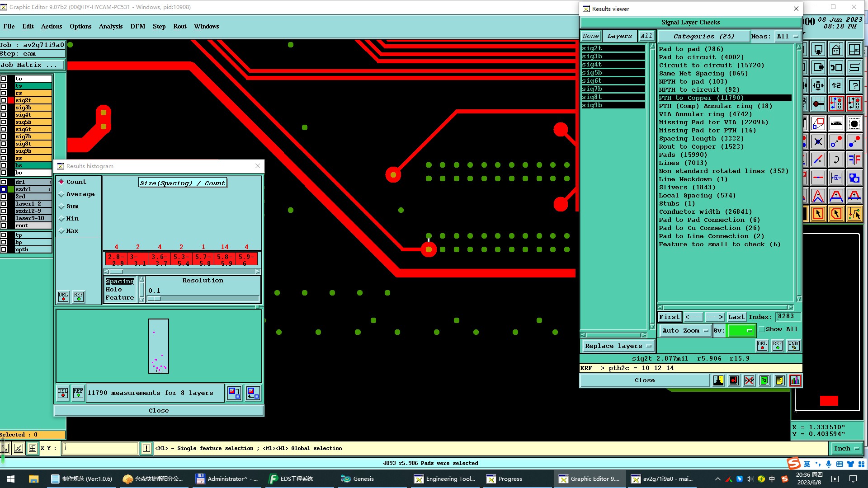This screenshot has width=868, height=488.
Task: Select the Average radio option
Action: [x=61, y=194]
